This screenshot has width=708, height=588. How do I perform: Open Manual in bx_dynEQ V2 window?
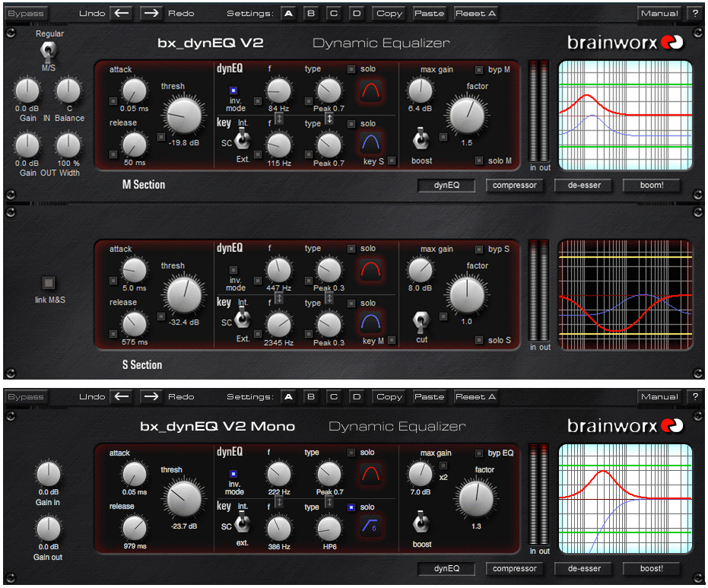[x=659, y=13]
